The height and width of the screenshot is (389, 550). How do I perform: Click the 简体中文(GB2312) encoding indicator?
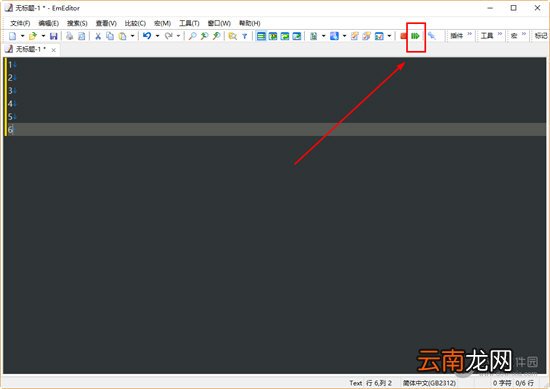(430, 383)
